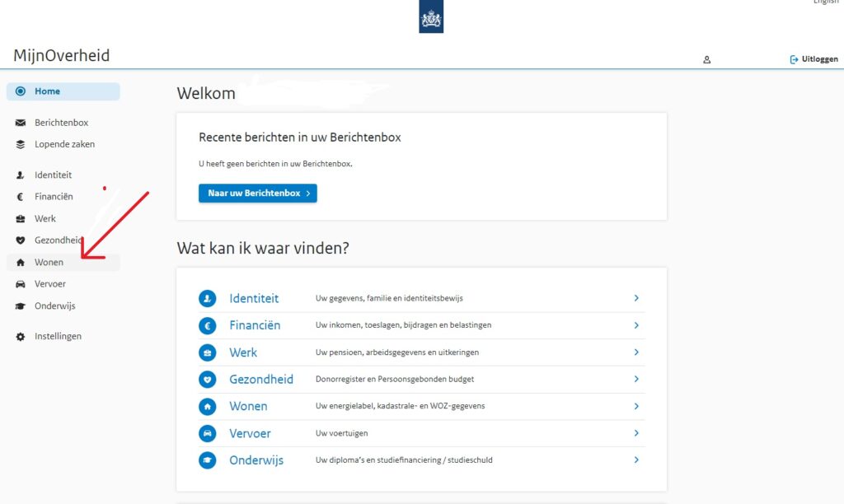Image resolution: width=844 pixels, height=504 pixels.
Task: Click text 'Uw voertuigen'
Action: point(342,433)
